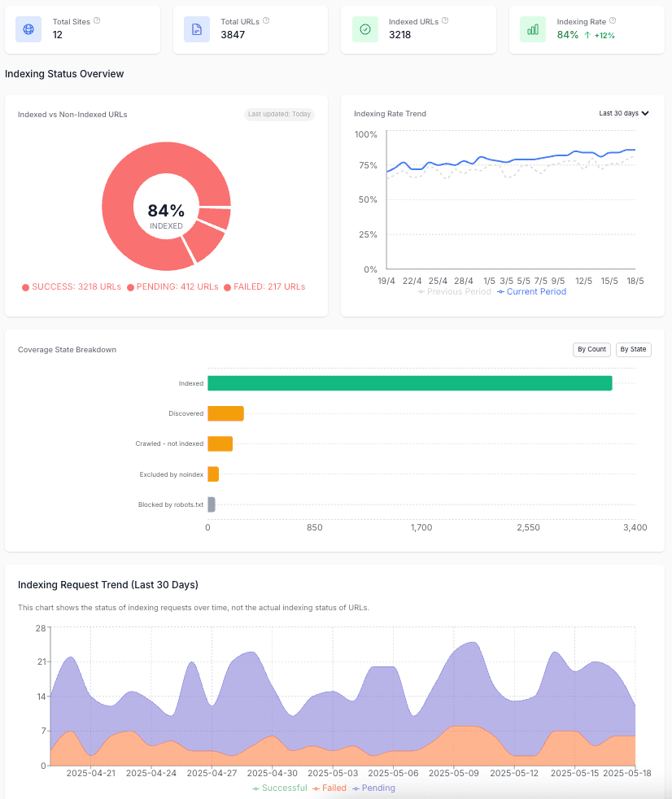Toggle the Failed legend in request trend chart

(x=332, y=788)
